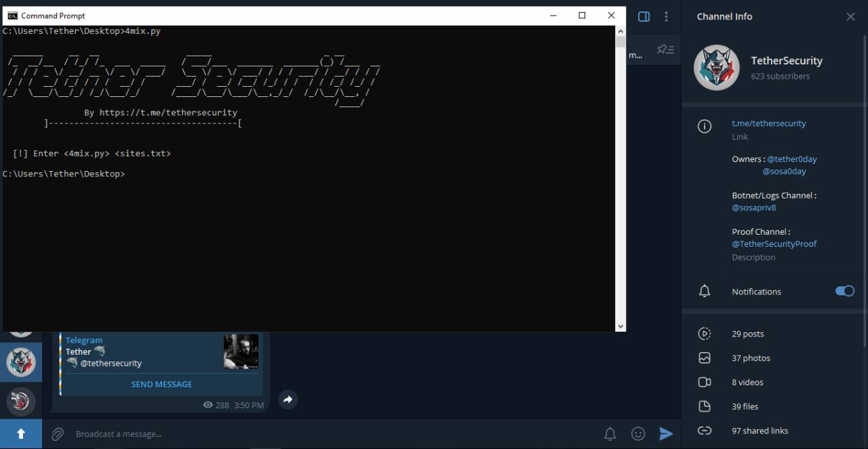Click the photos icon in Channel Info
The image size is (868, 449).
705,358
